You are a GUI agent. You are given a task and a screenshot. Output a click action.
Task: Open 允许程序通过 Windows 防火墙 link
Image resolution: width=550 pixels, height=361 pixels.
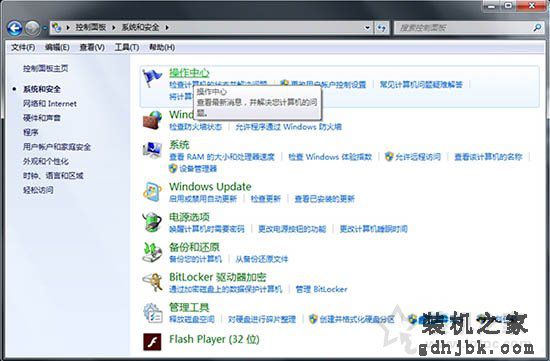coord(288,127)
